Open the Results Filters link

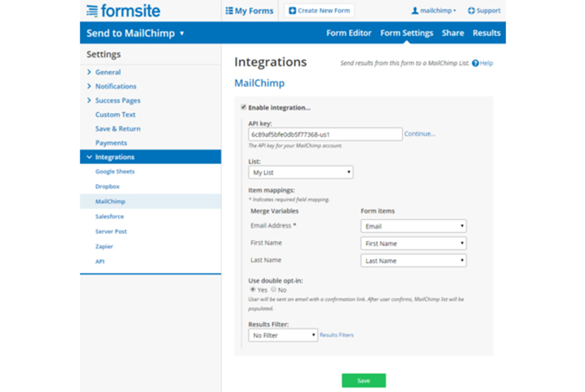[337, 335]
